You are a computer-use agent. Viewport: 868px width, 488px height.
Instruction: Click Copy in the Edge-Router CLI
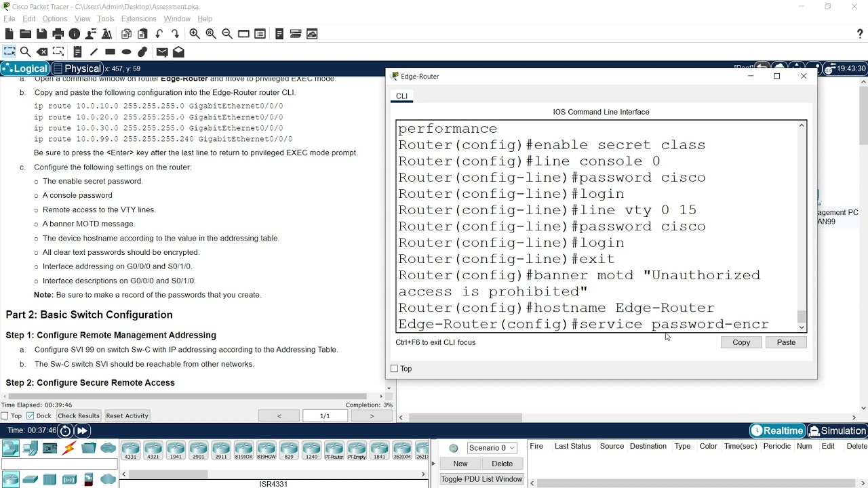click(x=741, y=342)
